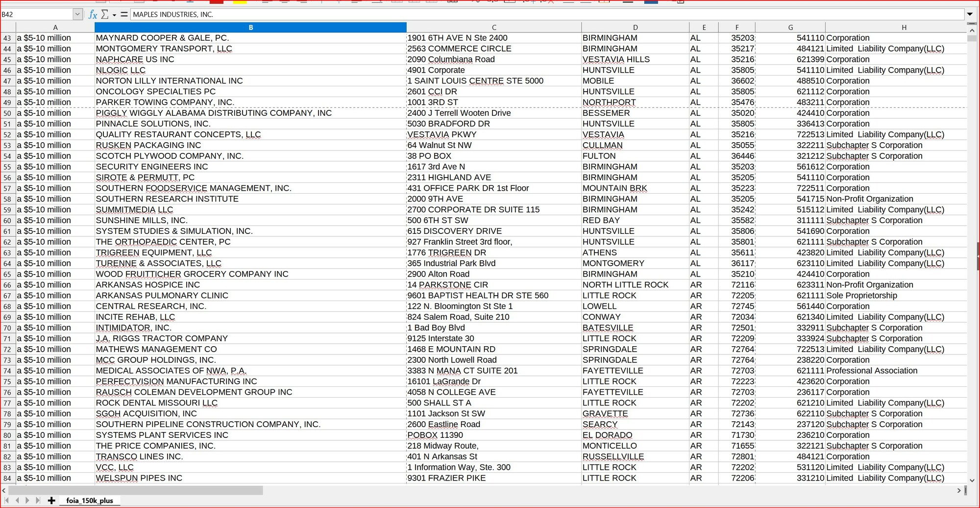Switch to the foia_150k_plus sheet tab
Image resolution: width=980 pixels, height=508 pixels.
90,500
